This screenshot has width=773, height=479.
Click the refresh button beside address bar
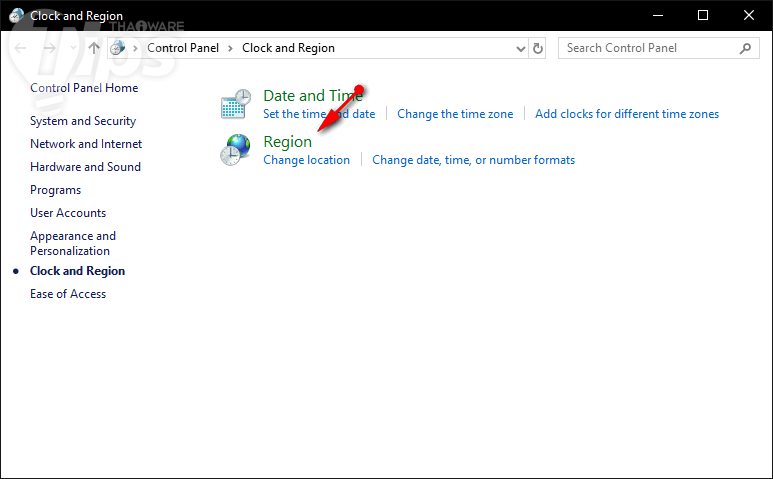(539, 48)
